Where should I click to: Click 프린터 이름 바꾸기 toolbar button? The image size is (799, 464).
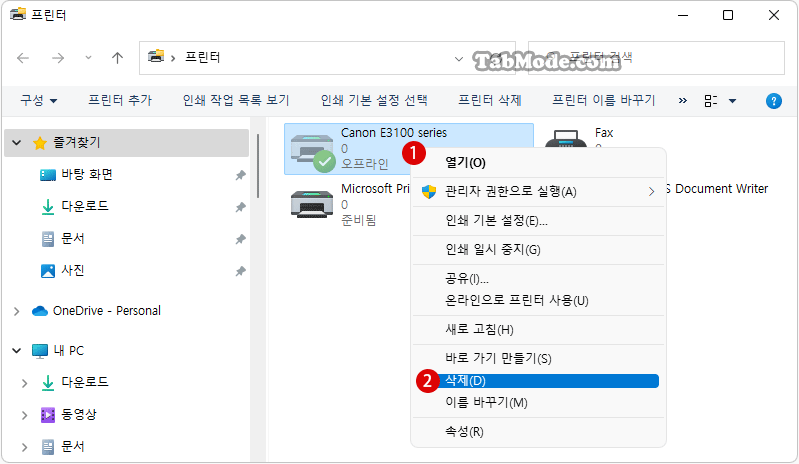click(x=604, y=100)
